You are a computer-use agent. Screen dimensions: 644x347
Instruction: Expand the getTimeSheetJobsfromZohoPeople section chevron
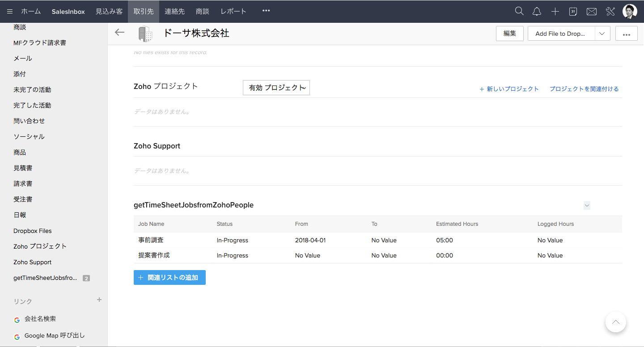[x=587, y=205]
